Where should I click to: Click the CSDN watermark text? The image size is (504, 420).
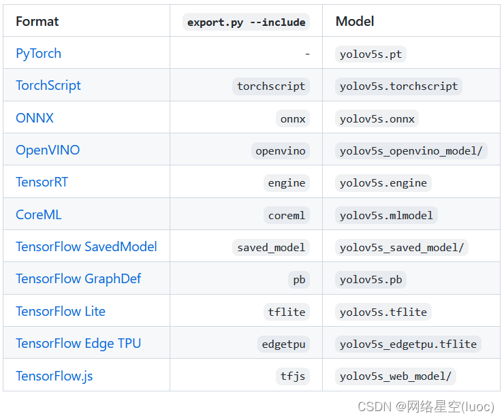tap(426, 406)
